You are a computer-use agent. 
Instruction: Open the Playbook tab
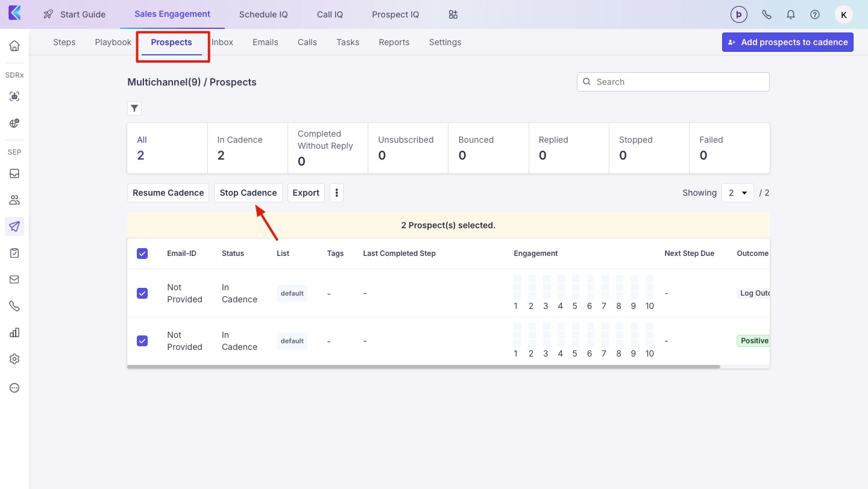113,42
